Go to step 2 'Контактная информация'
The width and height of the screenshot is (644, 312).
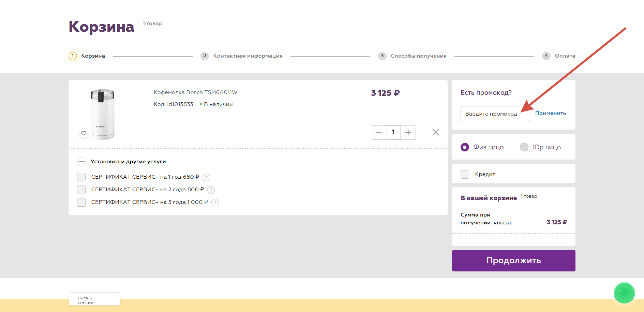tap(242, 56)
